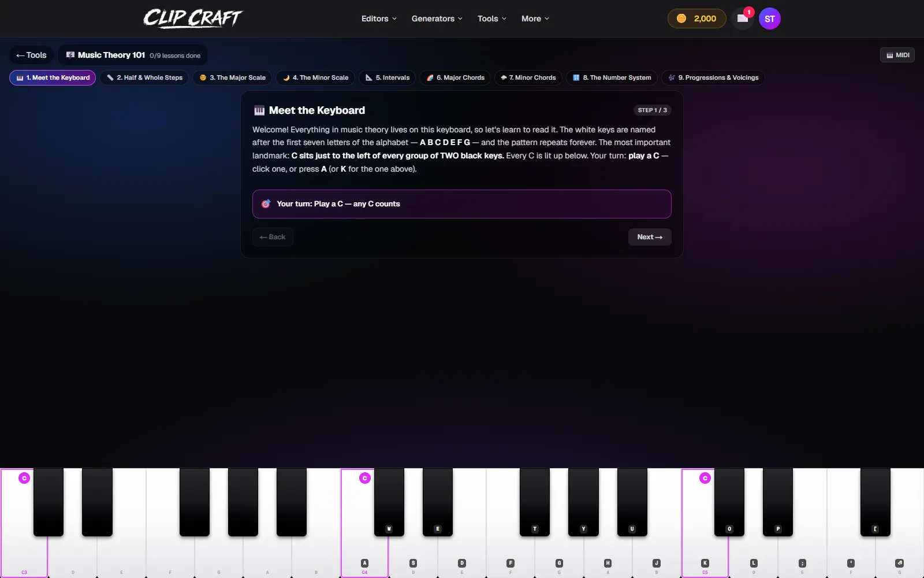Play the black key labeled W

(389, 502)
